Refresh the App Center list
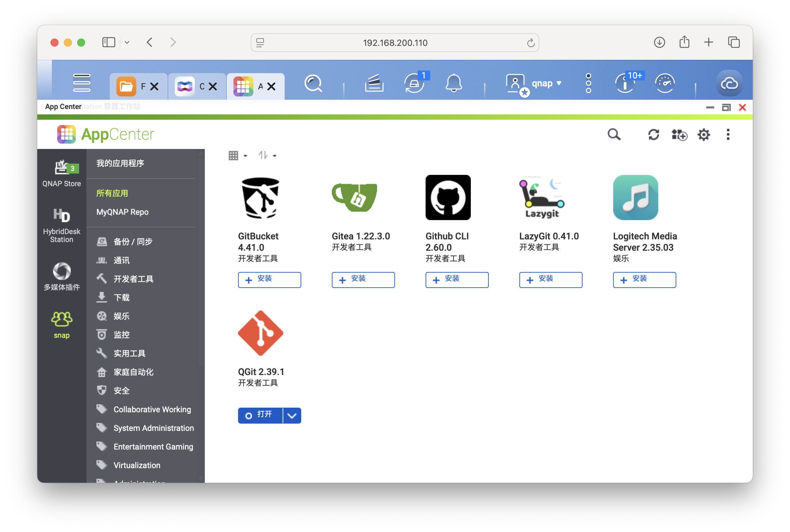 [654, 135]
